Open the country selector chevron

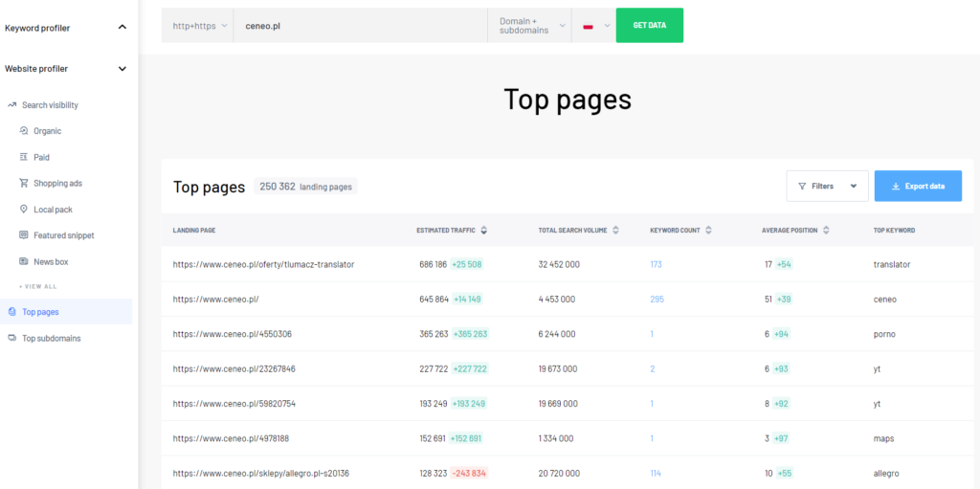tap(607, 26)
